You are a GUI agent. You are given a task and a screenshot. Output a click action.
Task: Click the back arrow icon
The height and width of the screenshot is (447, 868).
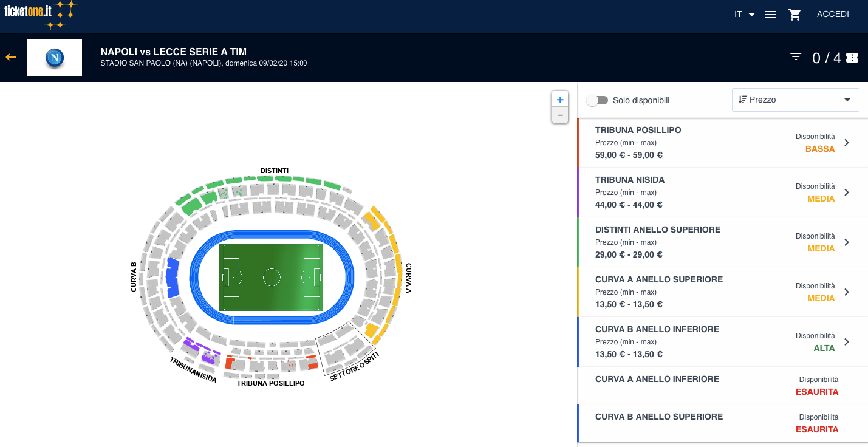click(x=11, y=57)
